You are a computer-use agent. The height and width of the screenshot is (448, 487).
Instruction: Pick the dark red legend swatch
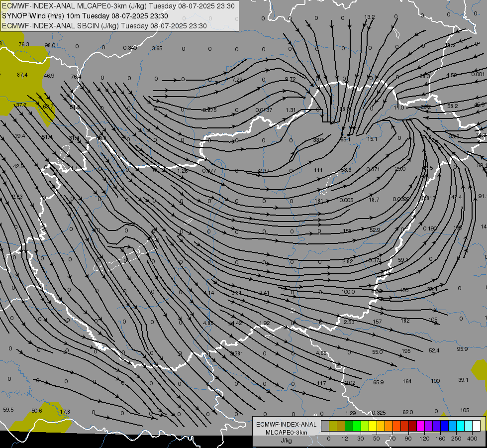click(412, 426)
